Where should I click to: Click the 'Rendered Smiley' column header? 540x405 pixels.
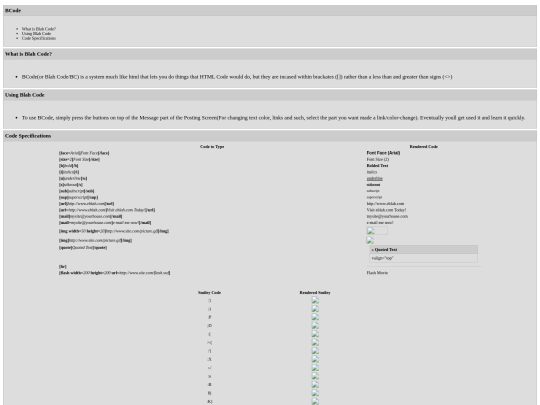pos(315,292)
